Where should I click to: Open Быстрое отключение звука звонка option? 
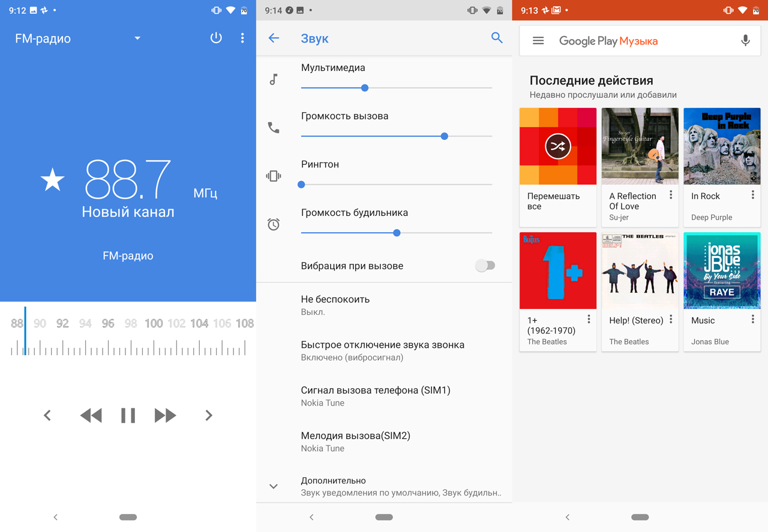(x=384, y=350)
